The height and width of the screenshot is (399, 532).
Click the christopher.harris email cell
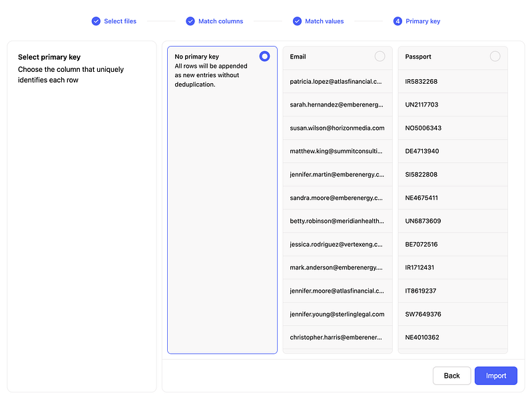click(338, 337)
